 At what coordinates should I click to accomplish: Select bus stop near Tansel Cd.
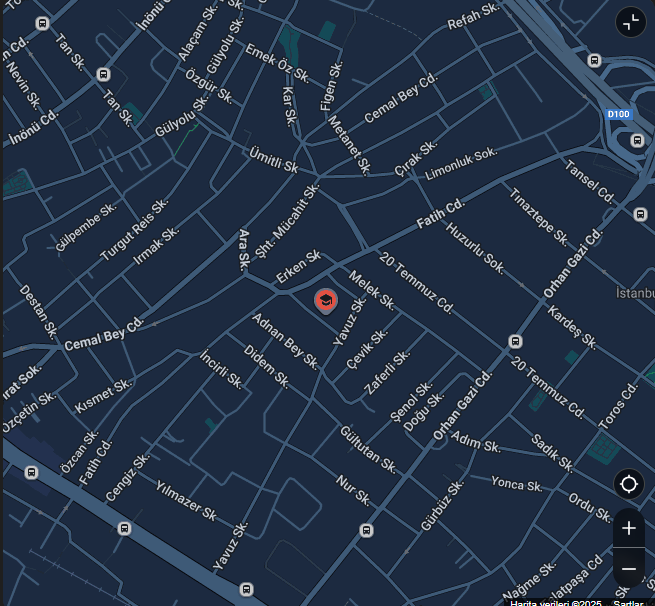(640, 214)
